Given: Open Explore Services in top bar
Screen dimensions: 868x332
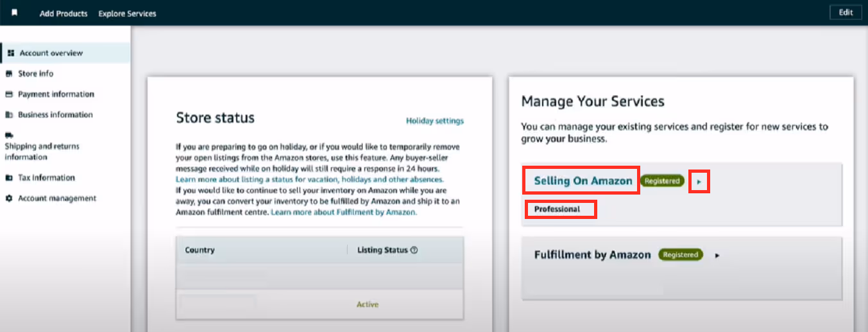Looking at the screenshot, I should tap(127, 13).
